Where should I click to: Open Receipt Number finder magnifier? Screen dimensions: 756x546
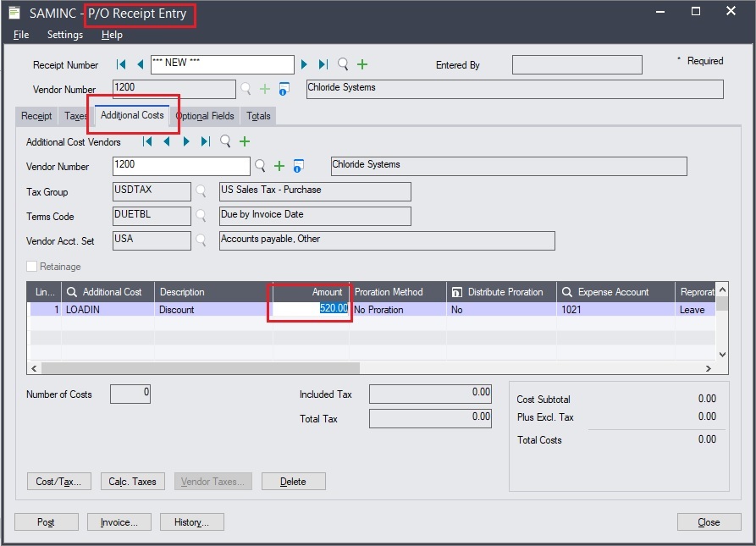click(343, 64)
